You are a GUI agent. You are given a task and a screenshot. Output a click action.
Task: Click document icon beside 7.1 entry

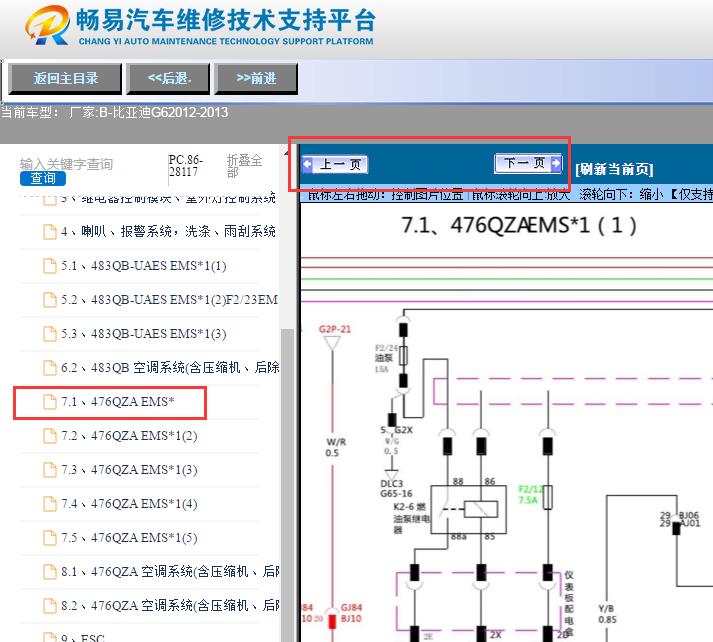tap(50, 402)
